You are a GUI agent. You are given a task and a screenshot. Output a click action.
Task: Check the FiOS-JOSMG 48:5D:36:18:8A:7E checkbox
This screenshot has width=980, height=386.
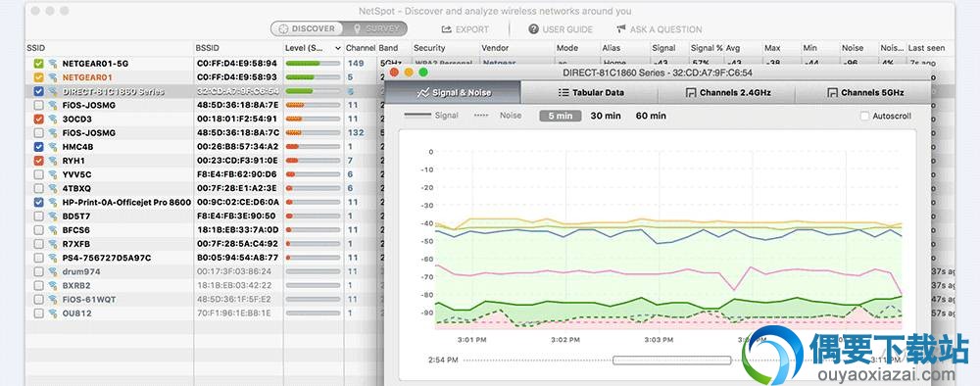point(39,105)
